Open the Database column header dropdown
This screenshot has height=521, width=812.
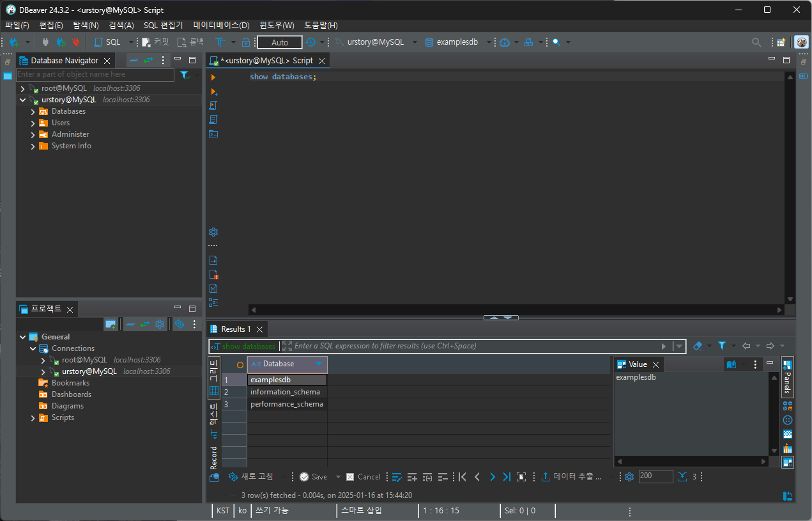[x=318, y=364]
